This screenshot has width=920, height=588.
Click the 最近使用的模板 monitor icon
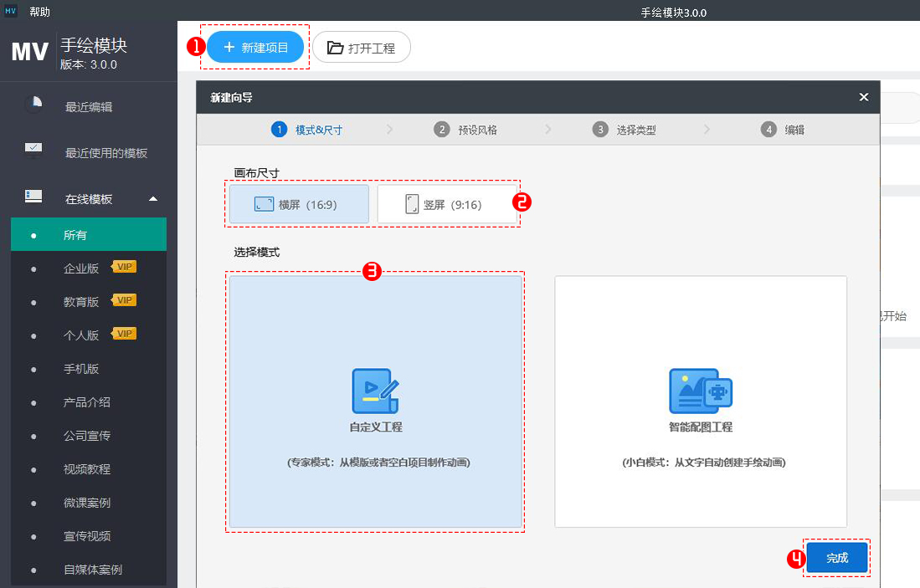[33, 151]
